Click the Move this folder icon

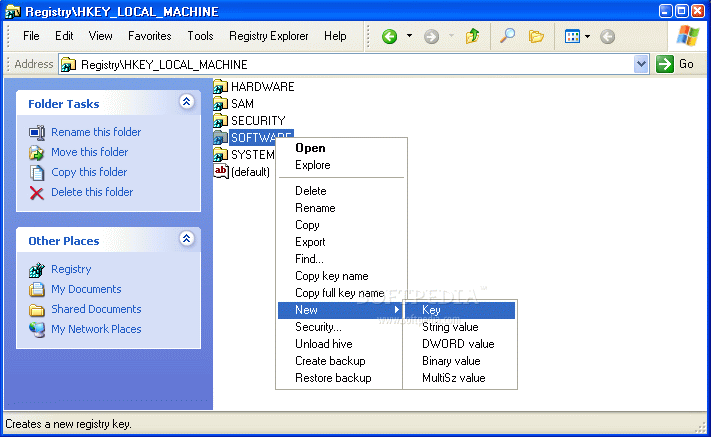(37, 152)
